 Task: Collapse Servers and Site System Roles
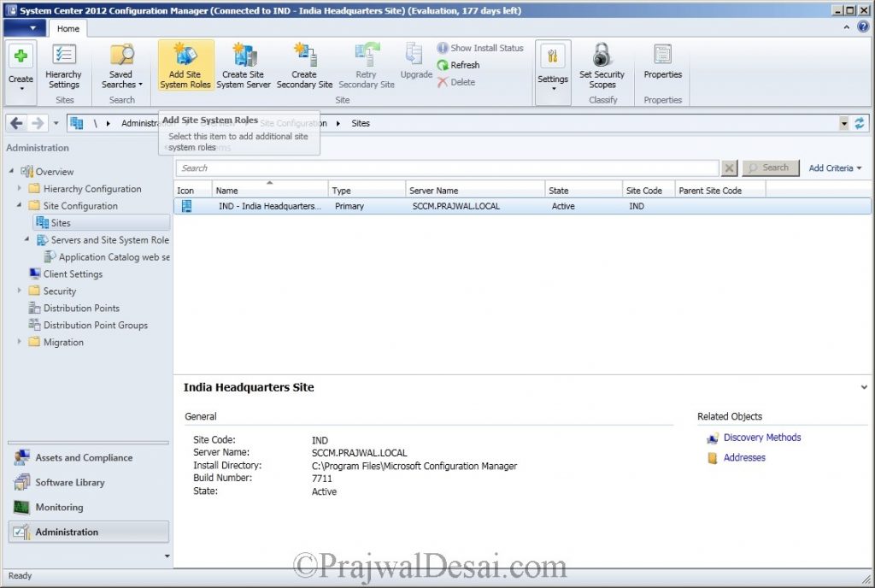[x=26, y=238]
